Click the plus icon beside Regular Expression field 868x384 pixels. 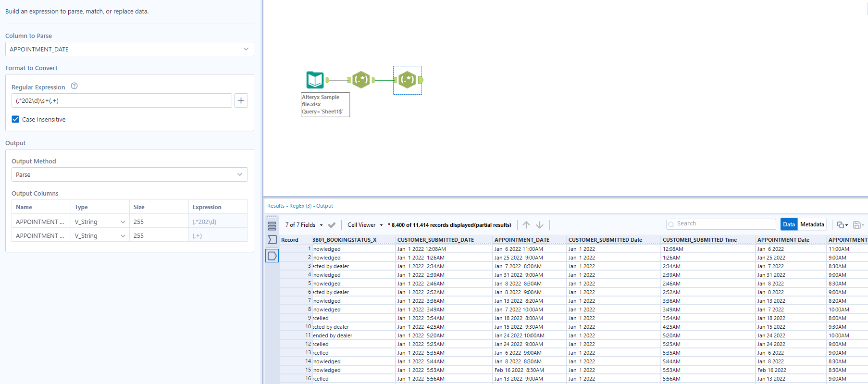click(x=241, y=100)
